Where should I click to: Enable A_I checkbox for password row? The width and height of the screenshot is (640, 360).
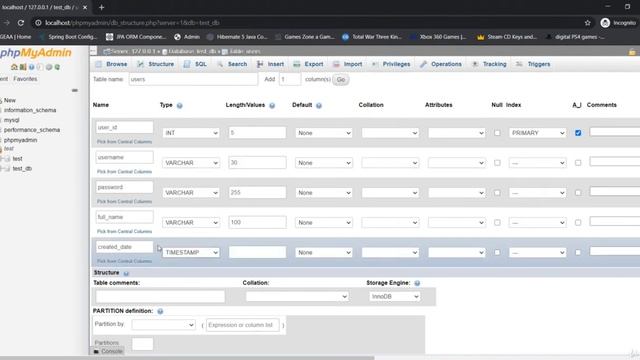pos(578,193)
